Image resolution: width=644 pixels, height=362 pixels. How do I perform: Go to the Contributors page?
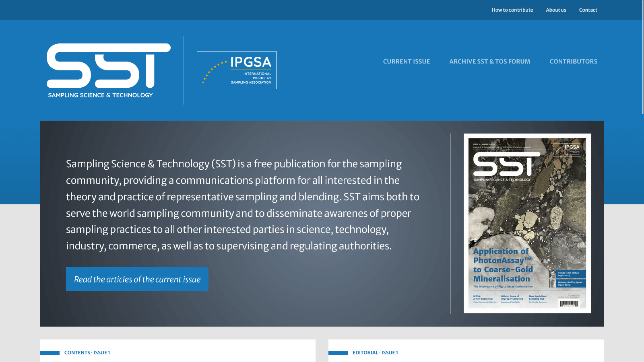click(573, 62)
